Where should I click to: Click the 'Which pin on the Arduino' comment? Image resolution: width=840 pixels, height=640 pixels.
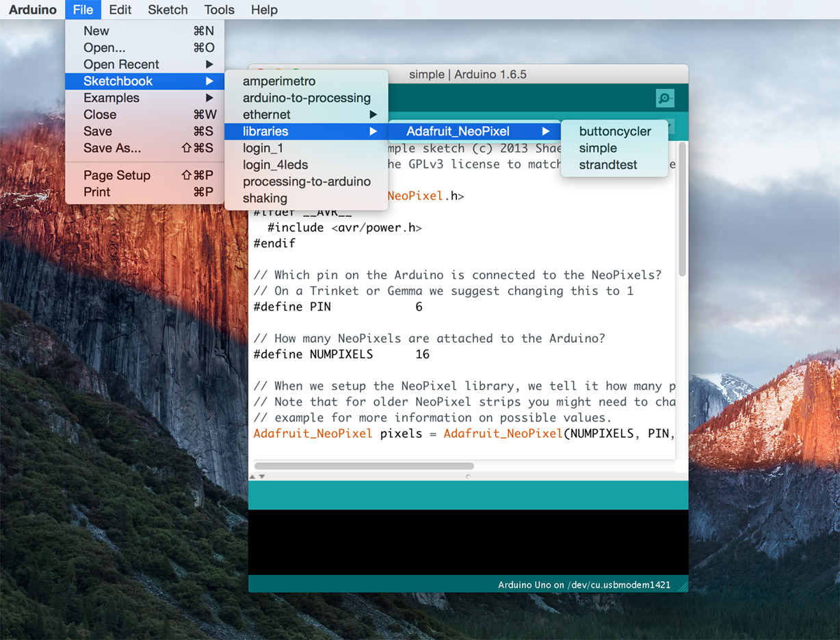[x=458, y=275]
